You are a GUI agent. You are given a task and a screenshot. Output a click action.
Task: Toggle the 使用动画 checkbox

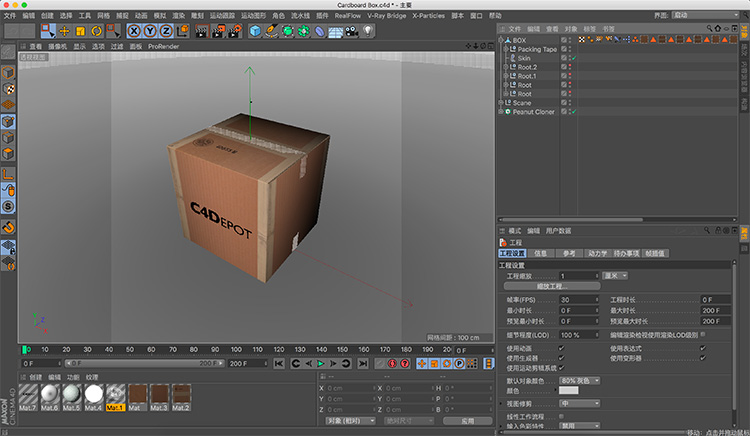[562, 349]
